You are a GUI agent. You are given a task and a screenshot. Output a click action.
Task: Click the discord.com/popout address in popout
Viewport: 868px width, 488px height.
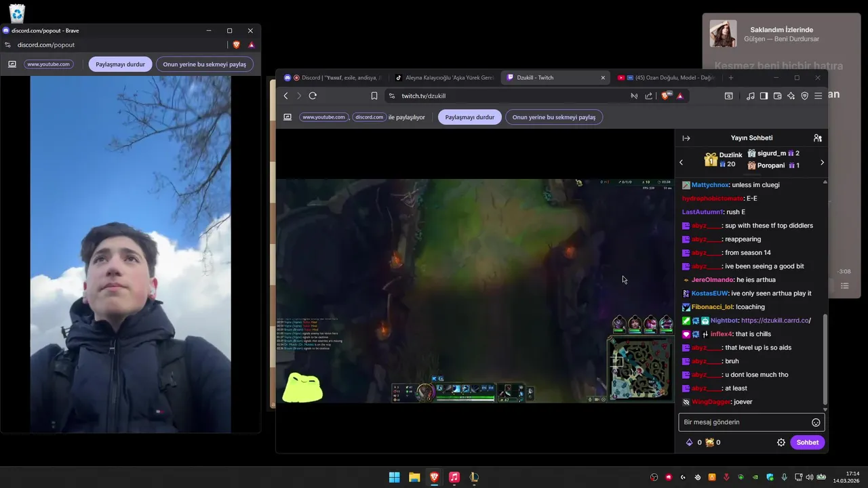click(x=46, y=45)
